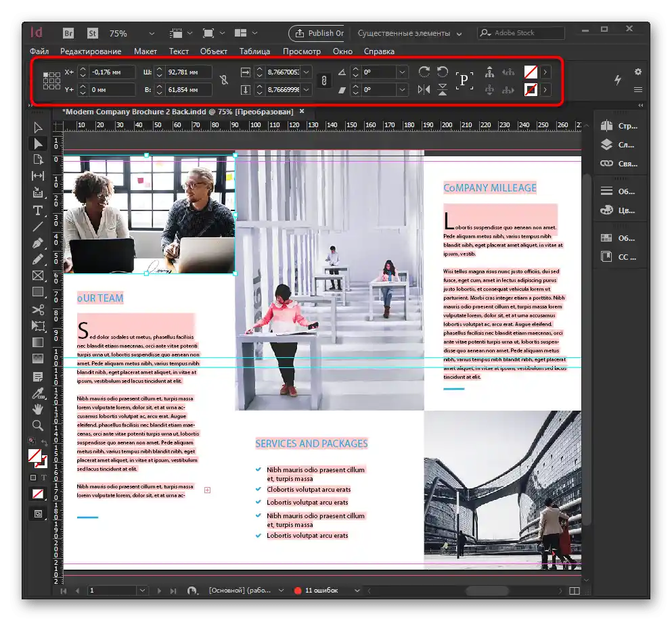Toggle the scale percentage chain link

324,80
